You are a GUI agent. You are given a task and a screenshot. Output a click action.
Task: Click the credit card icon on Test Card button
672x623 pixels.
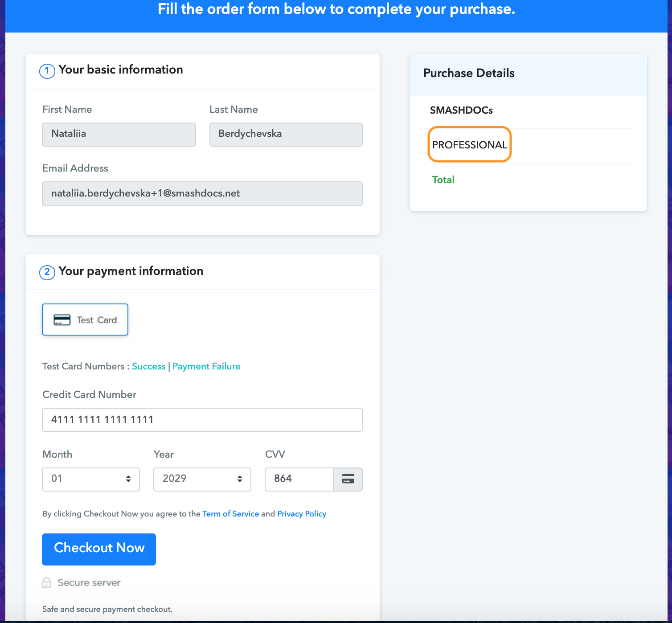(62, 320)
